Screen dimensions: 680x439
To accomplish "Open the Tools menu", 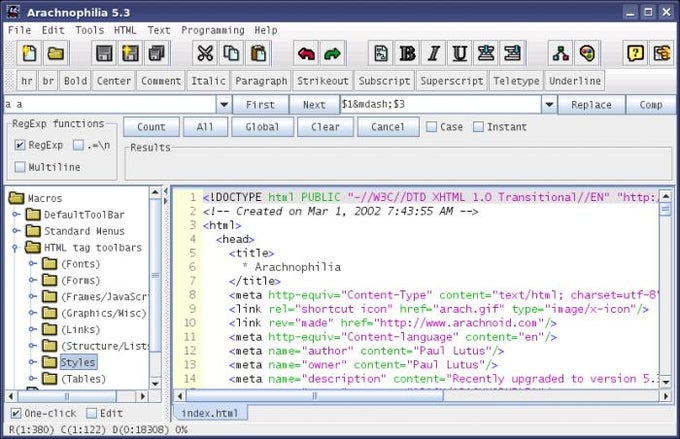I will pyautogui.click(x=89, y=30).
